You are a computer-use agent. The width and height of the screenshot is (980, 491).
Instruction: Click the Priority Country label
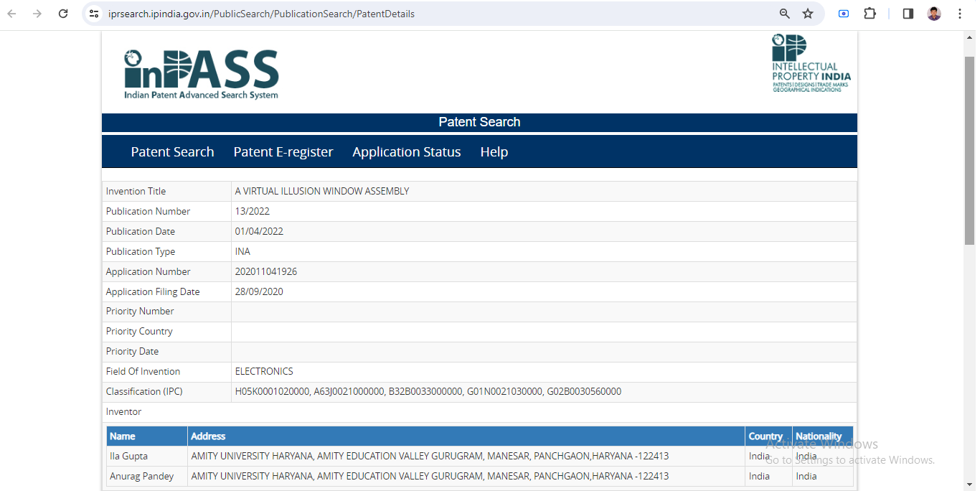coord(139,331)
